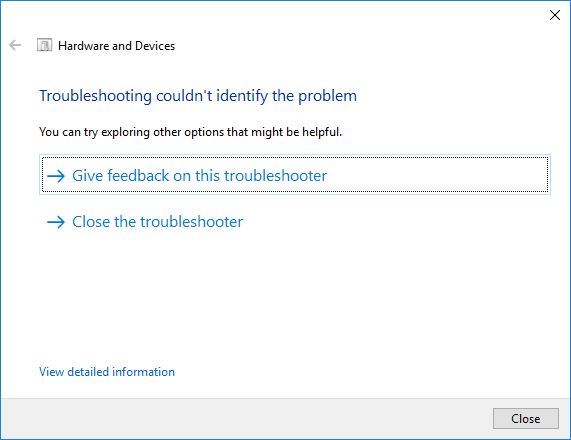The image size is (571, 440).
Task: Click the gray footer bar left of Close
Action: coord(244,419)
